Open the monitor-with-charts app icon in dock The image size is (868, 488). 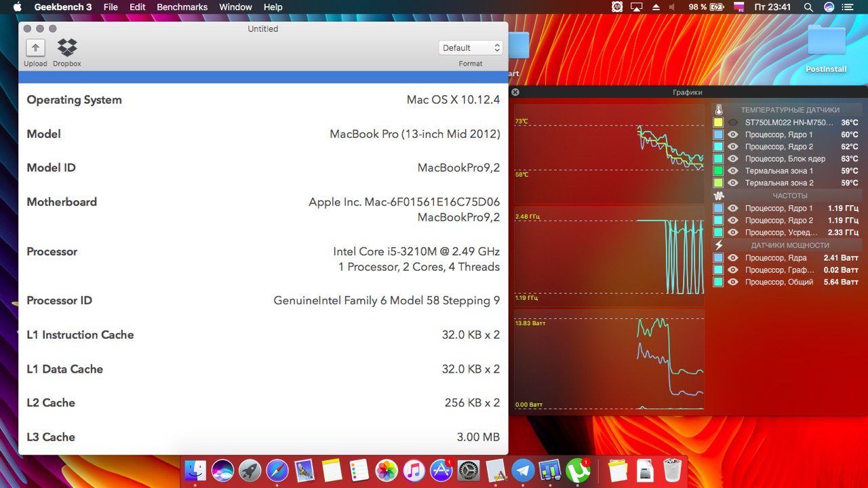pos(550,470)
